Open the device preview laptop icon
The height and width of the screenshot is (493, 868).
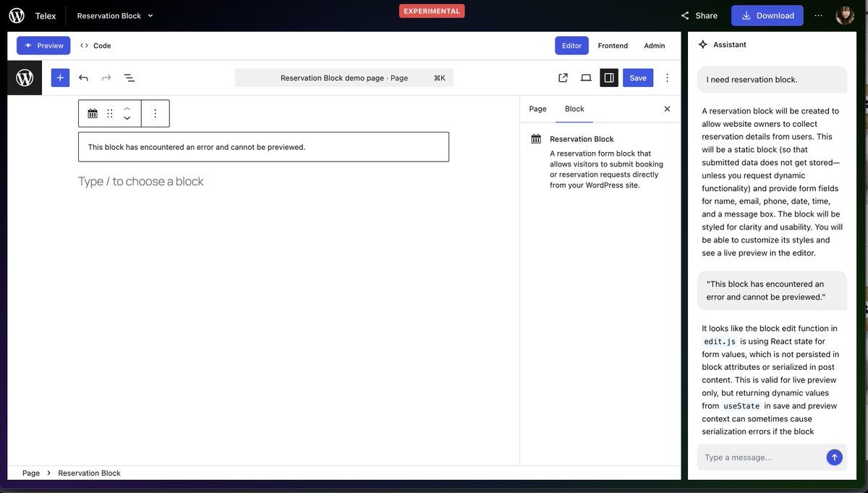tap(586, 77)
